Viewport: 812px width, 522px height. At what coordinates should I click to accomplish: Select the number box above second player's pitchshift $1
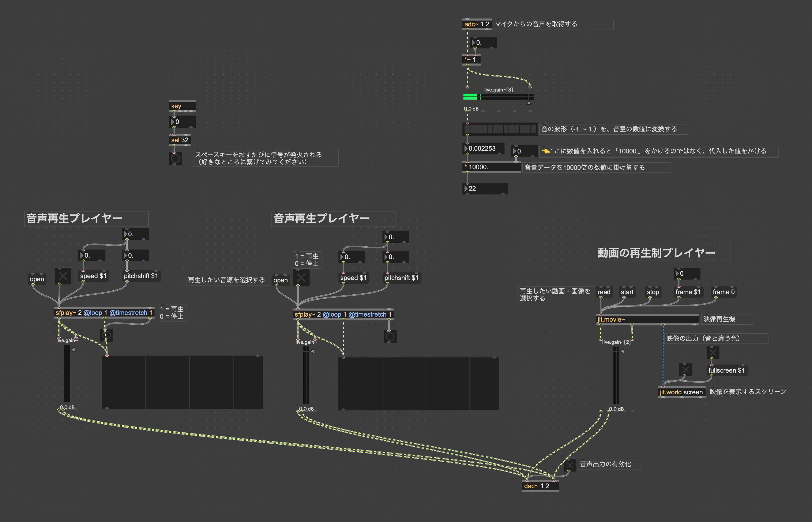point(396,257)
